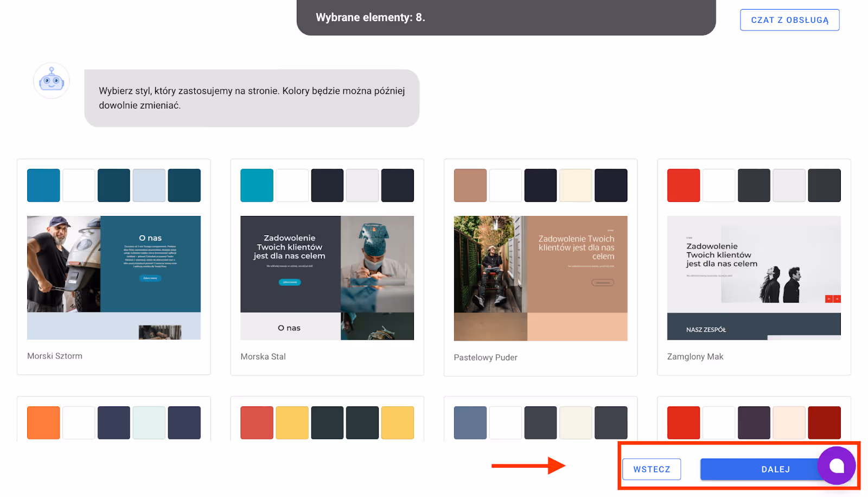Click the slate blue swatch in third bottom palette
Screen dimensions: 868x497
(470, 423)
